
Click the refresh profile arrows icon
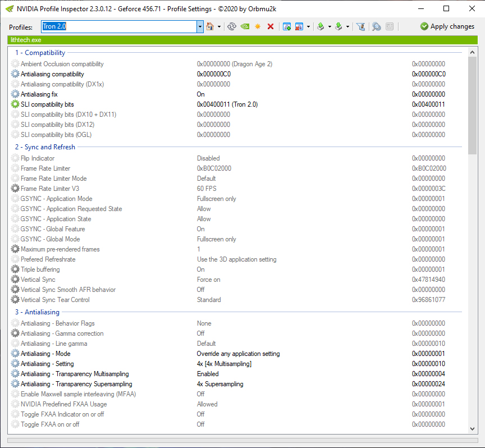tap(232, 26)
